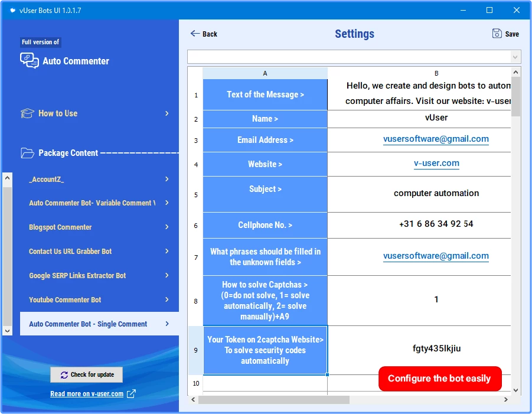The image size is (532, 414).
Task: Click the Configure the bot easily button
Action: click(x=440, y=379)
